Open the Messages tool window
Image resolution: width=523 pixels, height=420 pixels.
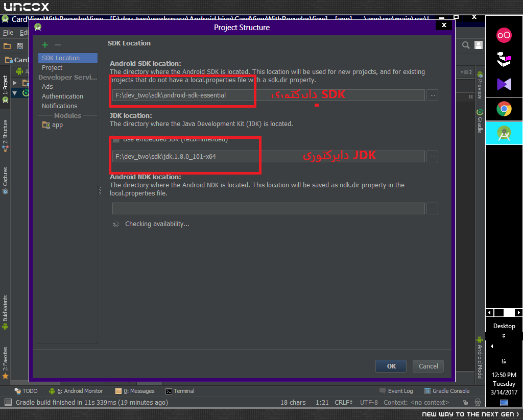[x=135, y=391]
